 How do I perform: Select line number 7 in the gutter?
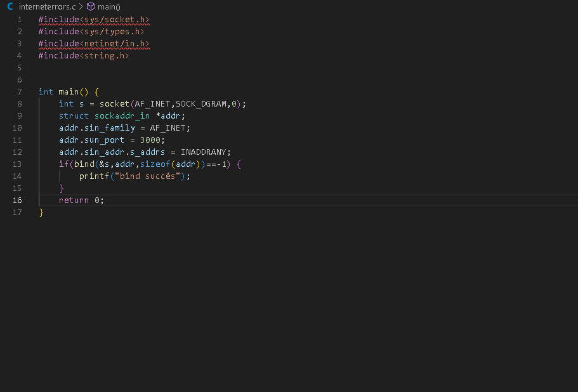click(x=19, y=91)
